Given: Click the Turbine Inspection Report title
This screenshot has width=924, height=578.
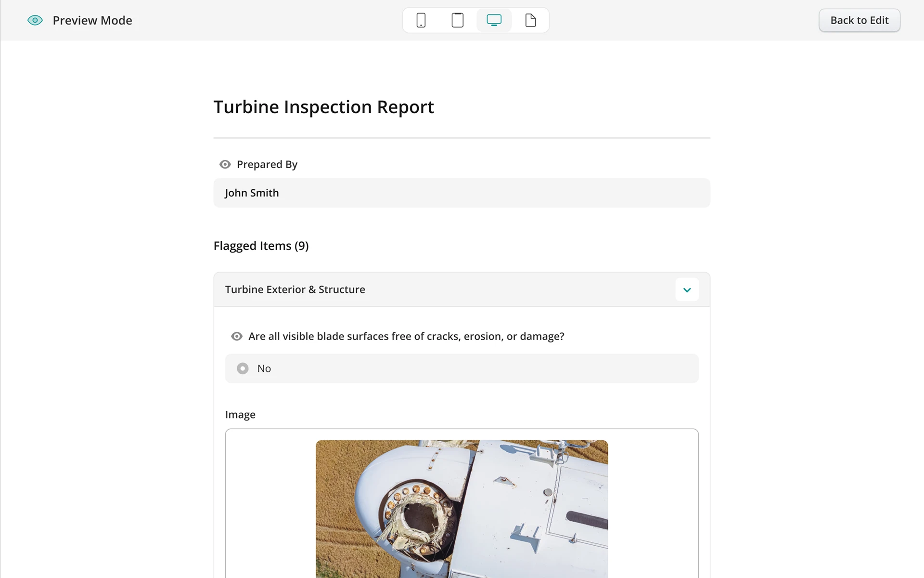Looking at the screenshot, I should click(323, 107).
